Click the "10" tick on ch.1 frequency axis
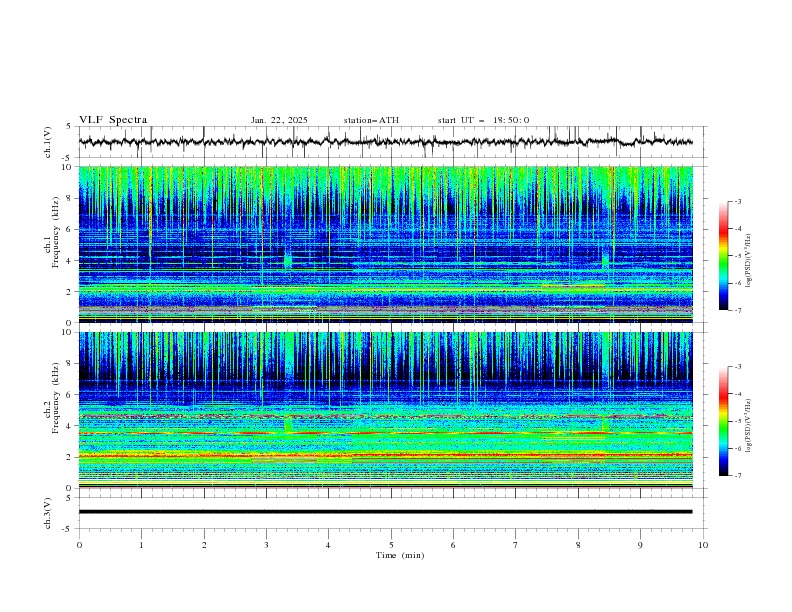Screen dimensions: 792x612 pyautogui.click(x=69, y=167)
